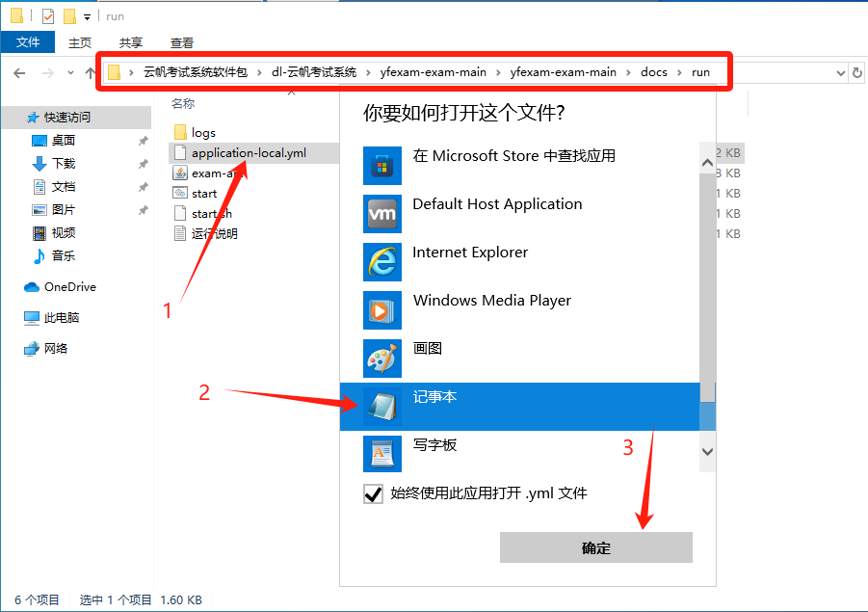Click Microsoft Store search icon
Viewport: 868px width, 612px height.
coord(381,166)
